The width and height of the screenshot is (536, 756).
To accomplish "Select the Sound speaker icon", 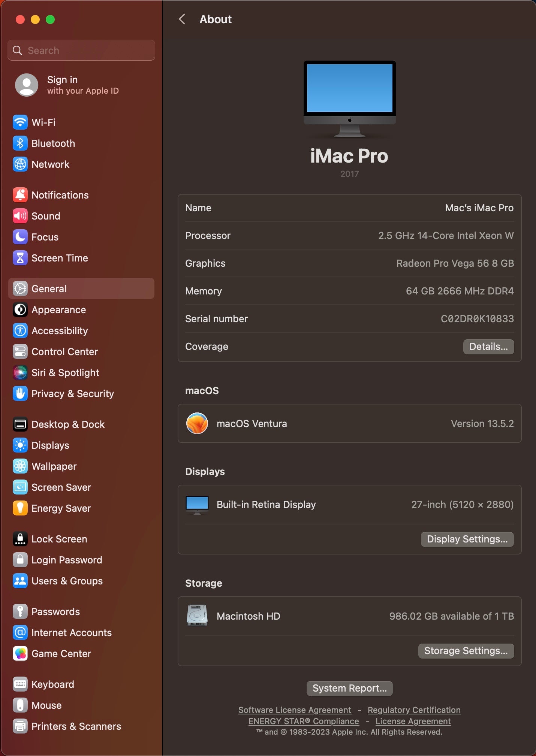I will coord(20,216).
